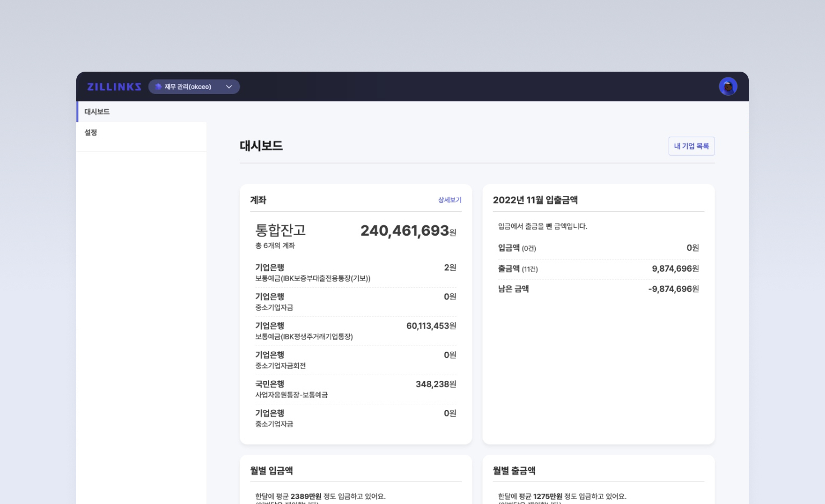The width and height of the screenshot is (825, 504).
Task: Click the 240,461,693원 total balance
Action: click(x=409, y=231)
